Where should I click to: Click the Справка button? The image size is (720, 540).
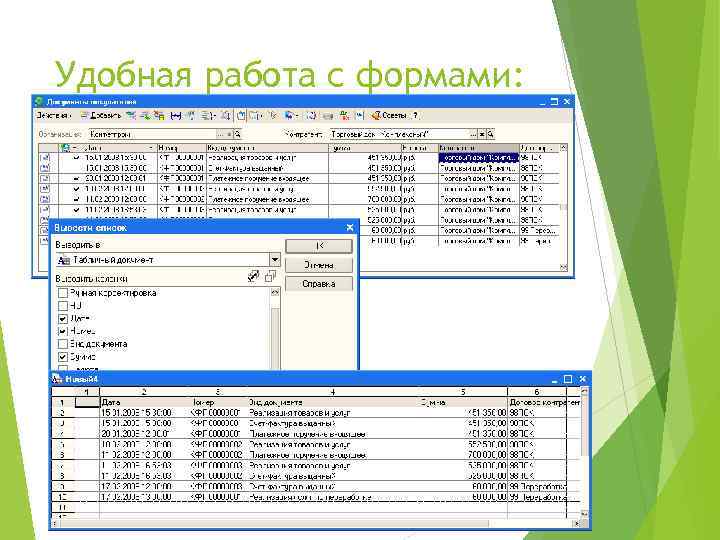click(x=319, y=284)
